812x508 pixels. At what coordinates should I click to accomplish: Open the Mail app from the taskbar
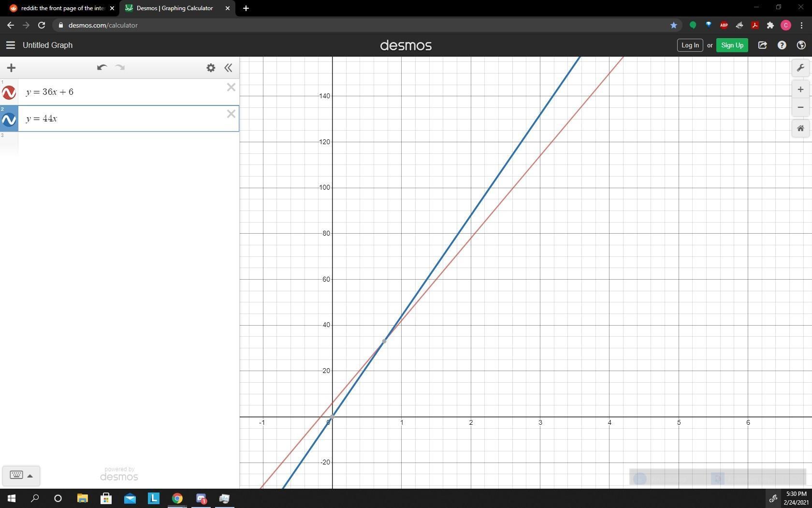point(130,498)
